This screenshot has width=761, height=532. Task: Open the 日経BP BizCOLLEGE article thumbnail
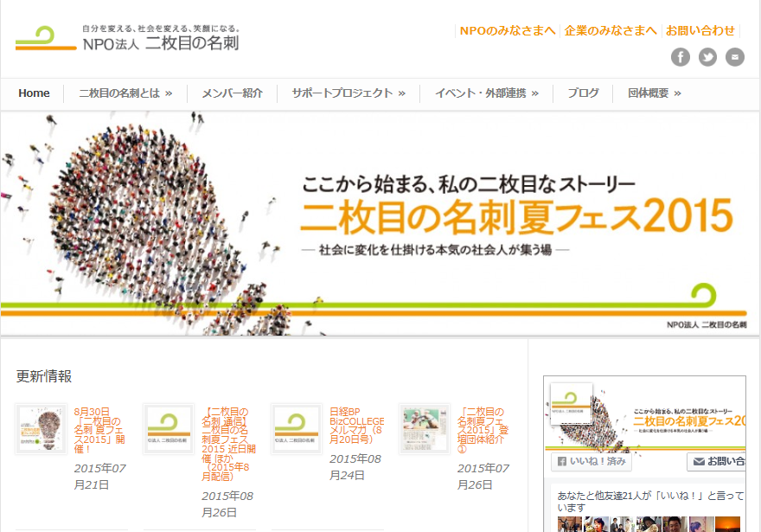click(x=297, y=429)
